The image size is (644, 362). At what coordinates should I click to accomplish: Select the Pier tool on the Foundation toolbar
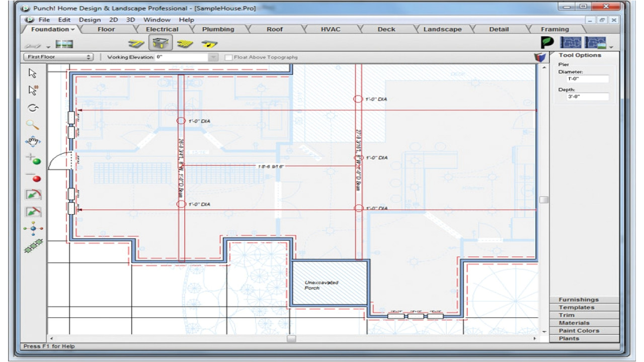pyautogui.click(x=160, y=43)
